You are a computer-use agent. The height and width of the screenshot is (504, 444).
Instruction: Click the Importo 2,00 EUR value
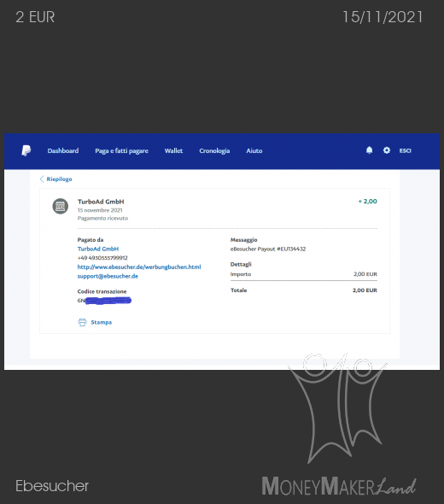(365, 274)
